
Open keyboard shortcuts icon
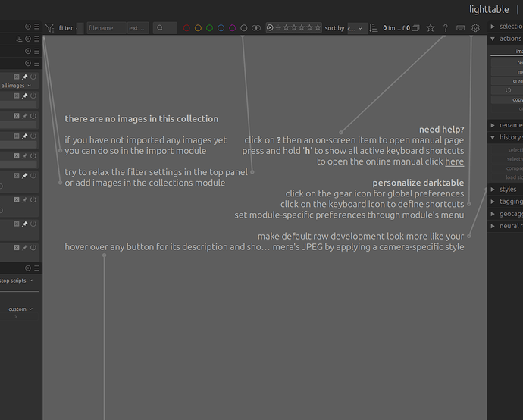click(x=460, y=28)
